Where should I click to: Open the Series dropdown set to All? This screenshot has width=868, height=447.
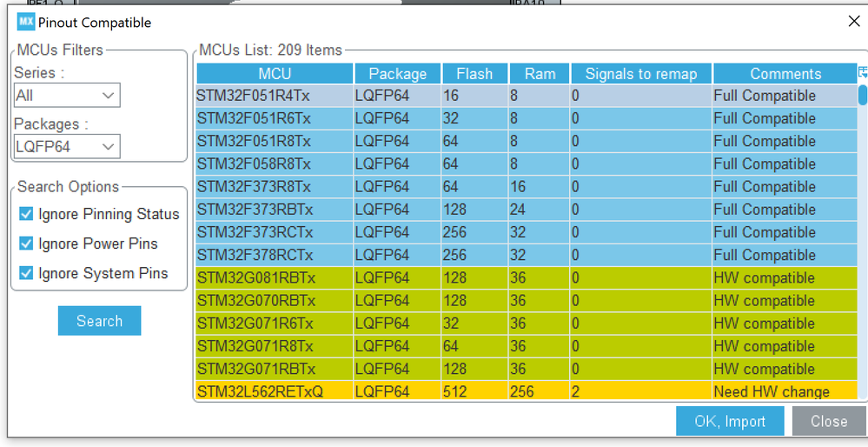[x=67, y=96]
